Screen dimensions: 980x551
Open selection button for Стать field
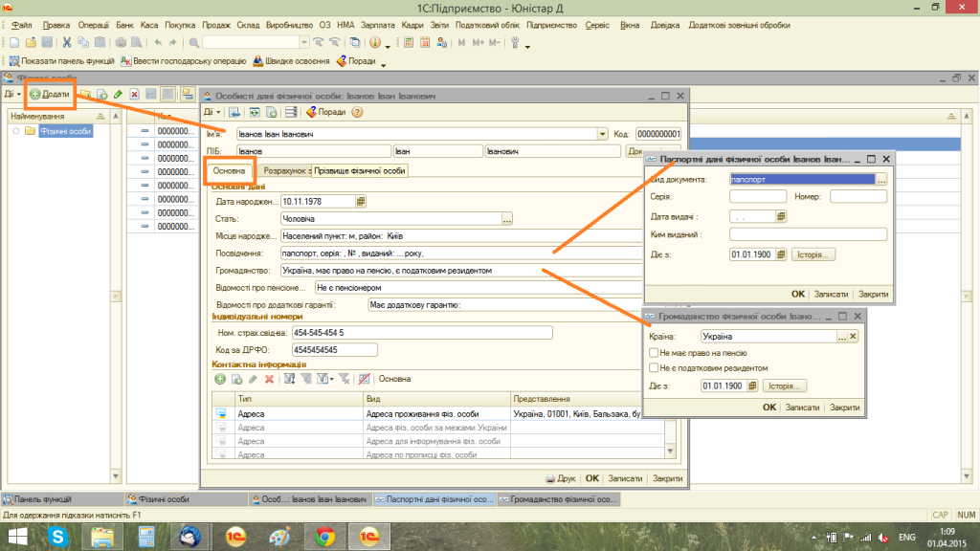[507, 219]
